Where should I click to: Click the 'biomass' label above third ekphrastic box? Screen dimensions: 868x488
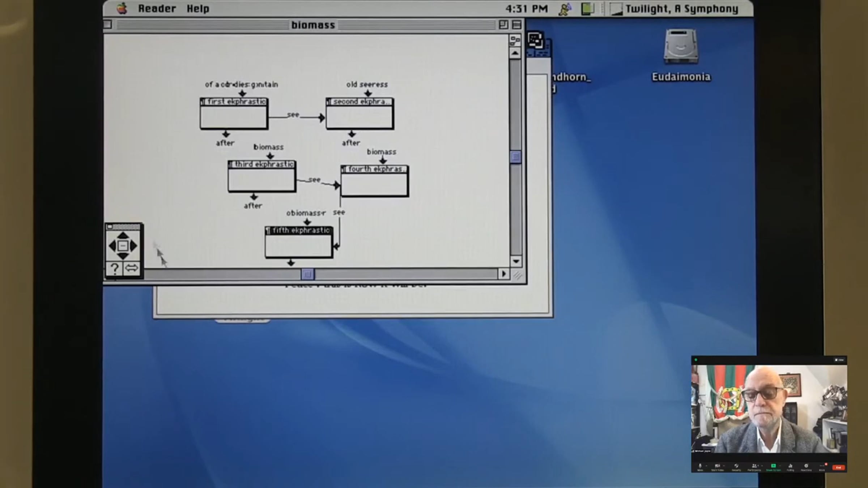(269, 147)
